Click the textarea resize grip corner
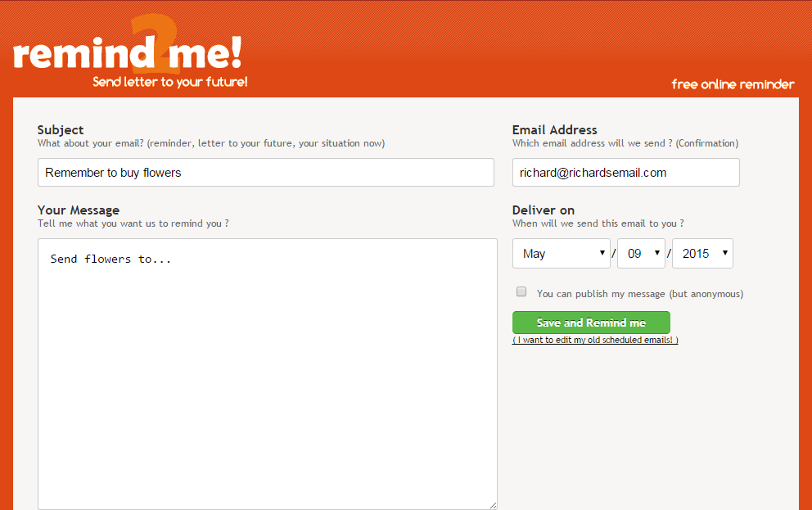812x510 pixels. 493,505
